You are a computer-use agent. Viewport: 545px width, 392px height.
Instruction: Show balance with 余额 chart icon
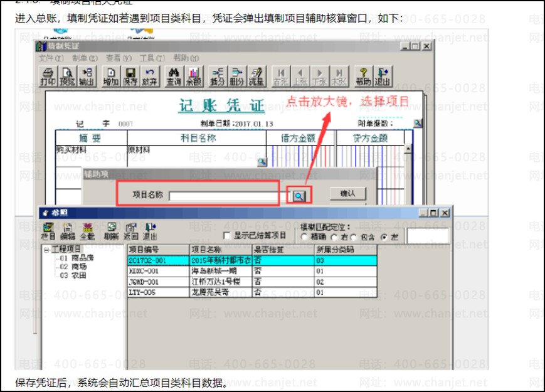(193, 76)
